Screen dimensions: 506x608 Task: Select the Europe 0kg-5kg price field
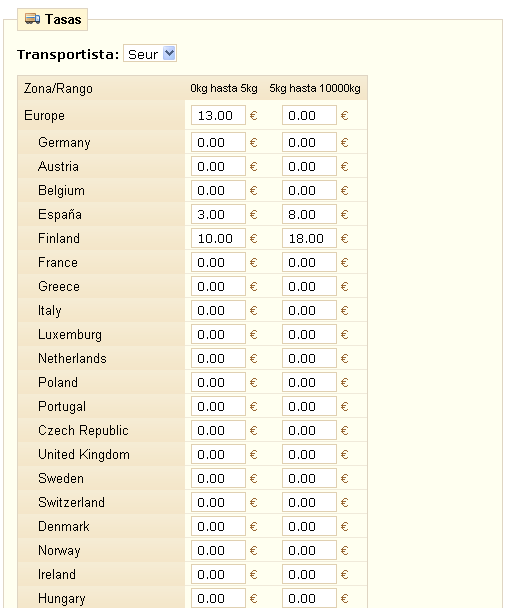click(x=218, y=115)
